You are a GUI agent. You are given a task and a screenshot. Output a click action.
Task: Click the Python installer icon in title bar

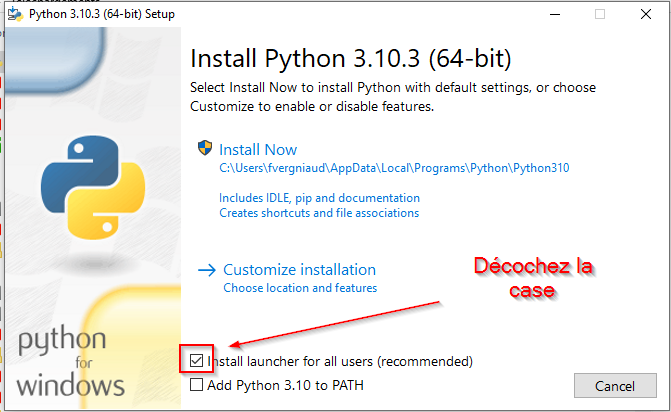click(x=15, y=14)
